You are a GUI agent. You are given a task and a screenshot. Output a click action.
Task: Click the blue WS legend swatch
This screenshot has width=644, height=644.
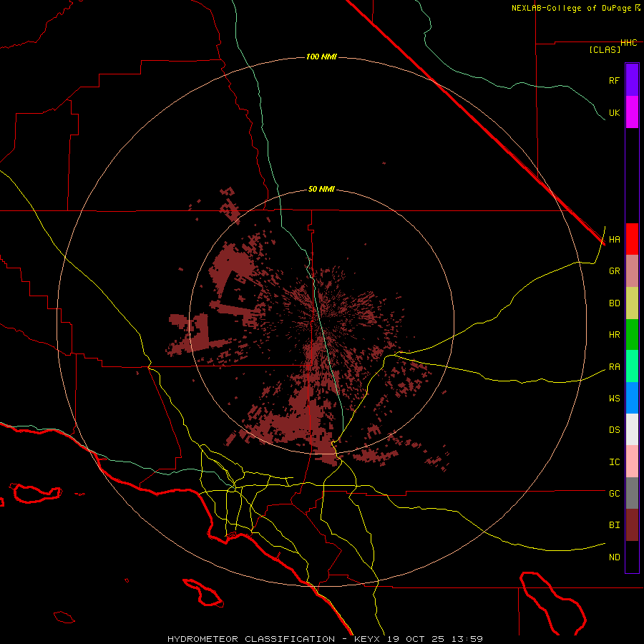coord(632,398)
